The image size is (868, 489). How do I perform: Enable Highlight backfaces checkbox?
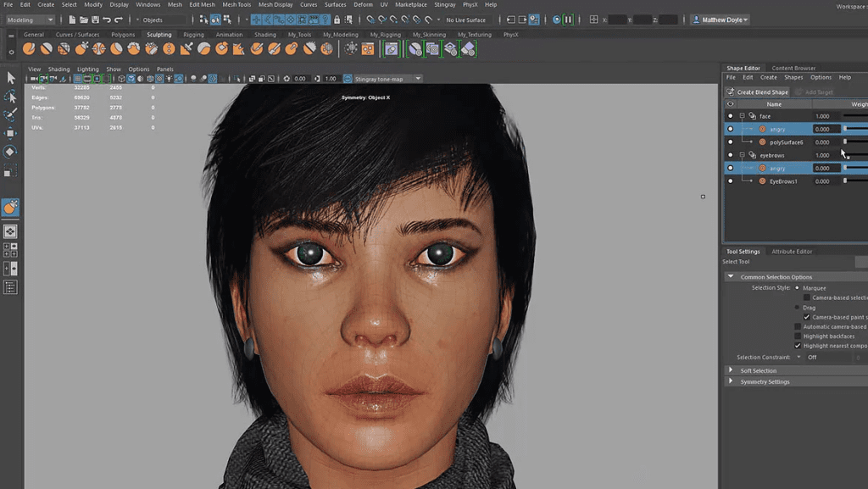coord(798,336)
